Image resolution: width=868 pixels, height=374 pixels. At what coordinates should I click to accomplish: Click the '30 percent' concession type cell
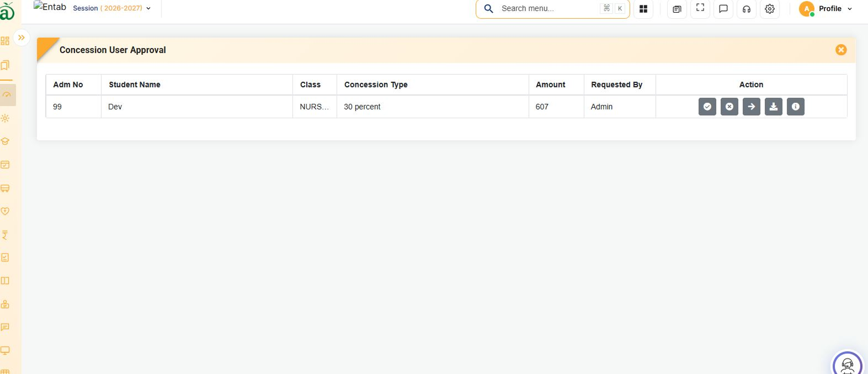pos(433,107)
